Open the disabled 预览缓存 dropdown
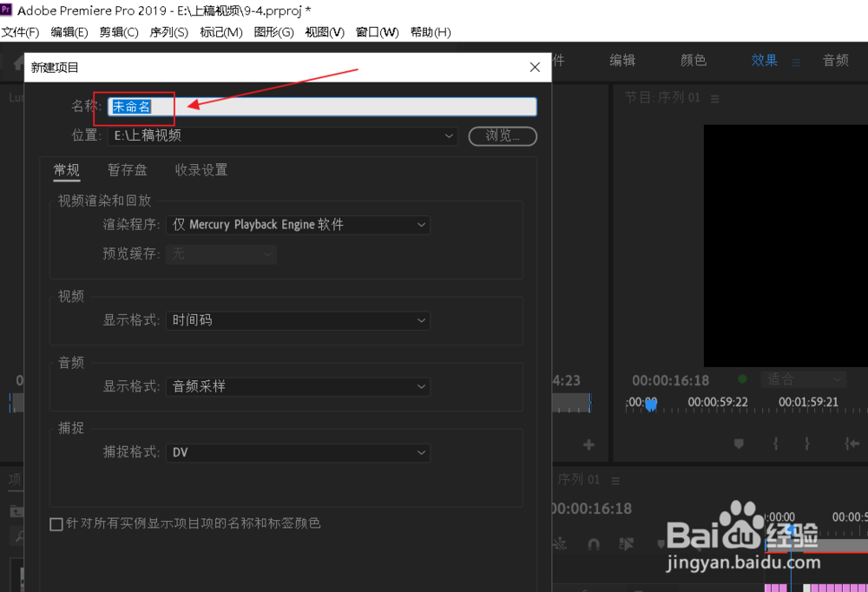Viewport: 868px width, 592px height. point(221,254)
